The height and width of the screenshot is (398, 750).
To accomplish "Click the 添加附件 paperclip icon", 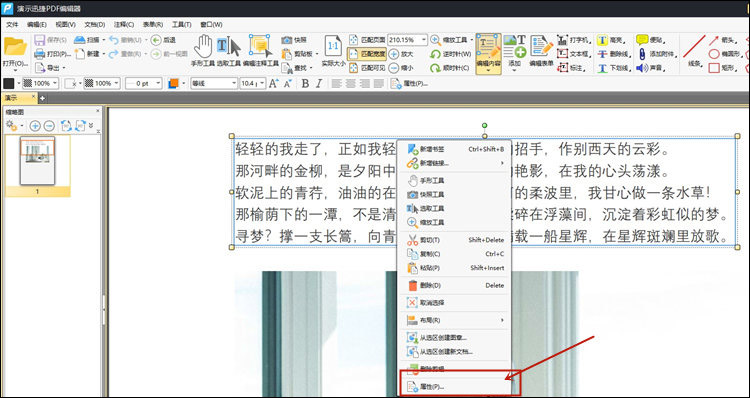I will [x=642, y=54].
